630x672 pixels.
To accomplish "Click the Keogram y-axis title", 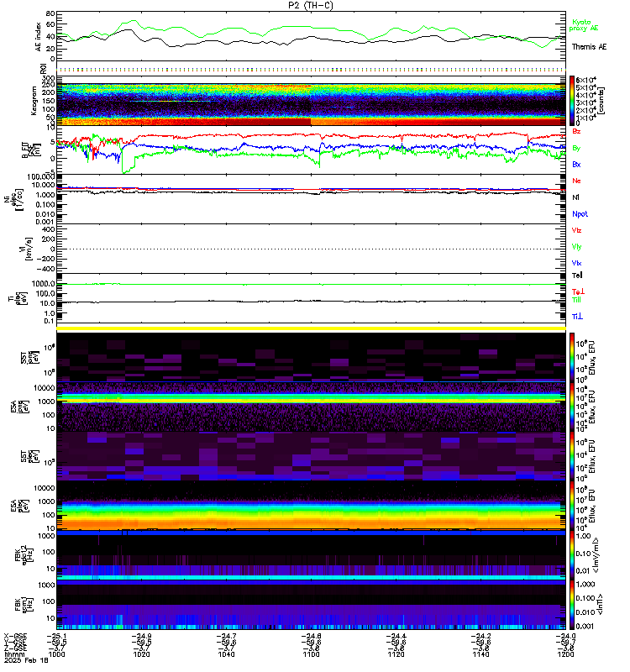I will point(34,101).
